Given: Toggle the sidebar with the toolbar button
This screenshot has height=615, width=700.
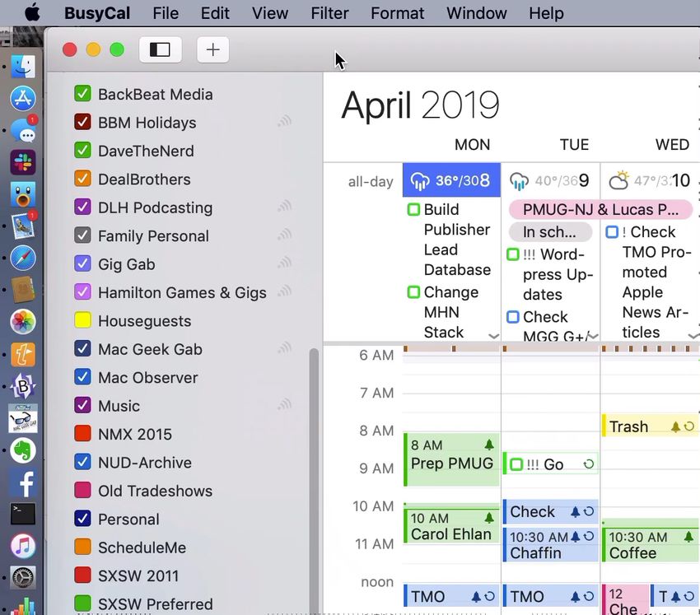Looking at the screenshot, I should 160,49.
